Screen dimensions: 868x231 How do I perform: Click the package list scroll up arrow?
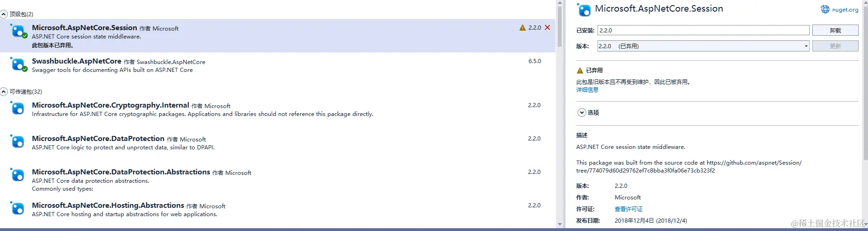(560, 3)
